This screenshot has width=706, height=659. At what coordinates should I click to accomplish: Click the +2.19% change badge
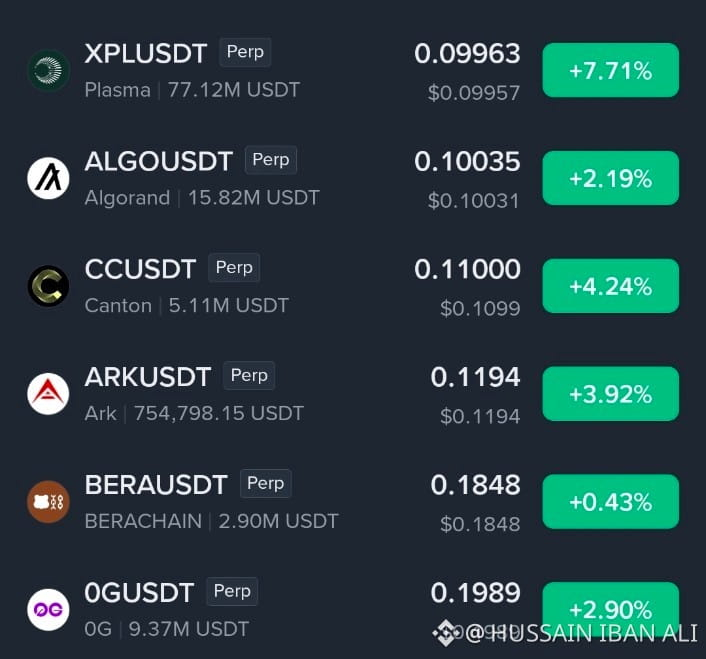611,178
